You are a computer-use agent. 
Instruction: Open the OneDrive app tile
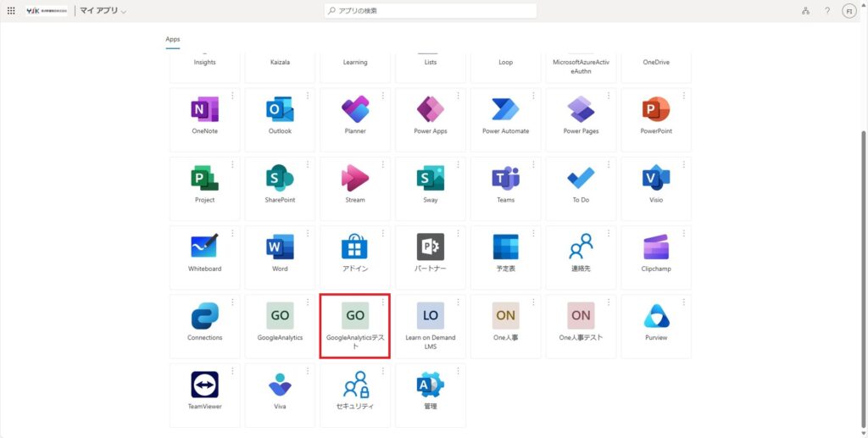(x=657, y=68)
